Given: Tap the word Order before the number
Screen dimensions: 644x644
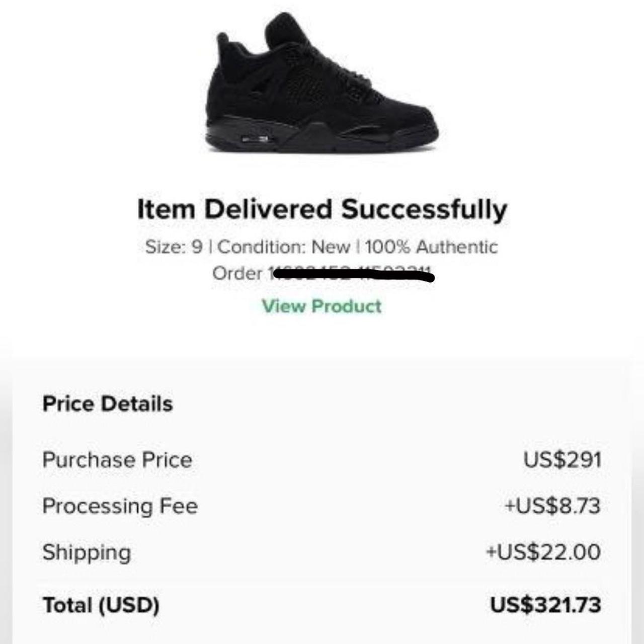Looking at the screenshot, I should click(x=237, y=273).
